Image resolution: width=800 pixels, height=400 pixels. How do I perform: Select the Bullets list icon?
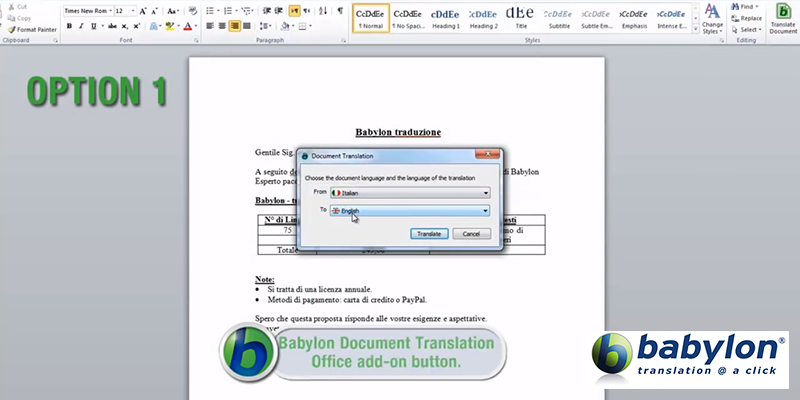pos(210,10)
